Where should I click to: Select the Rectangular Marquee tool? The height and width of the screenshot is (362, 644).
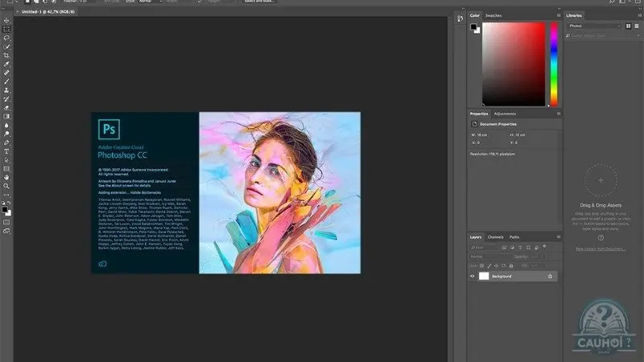click(x=6, y=29)
